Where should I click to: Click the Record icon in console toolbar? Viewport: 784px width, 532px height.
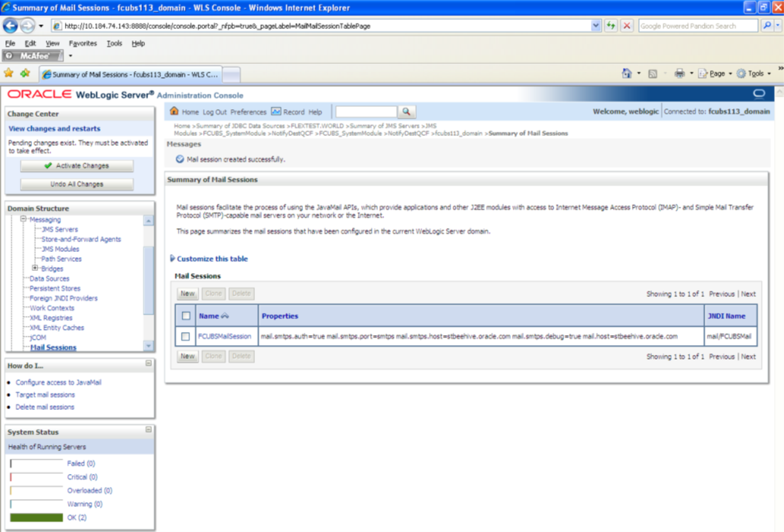(x=276, y=111)
